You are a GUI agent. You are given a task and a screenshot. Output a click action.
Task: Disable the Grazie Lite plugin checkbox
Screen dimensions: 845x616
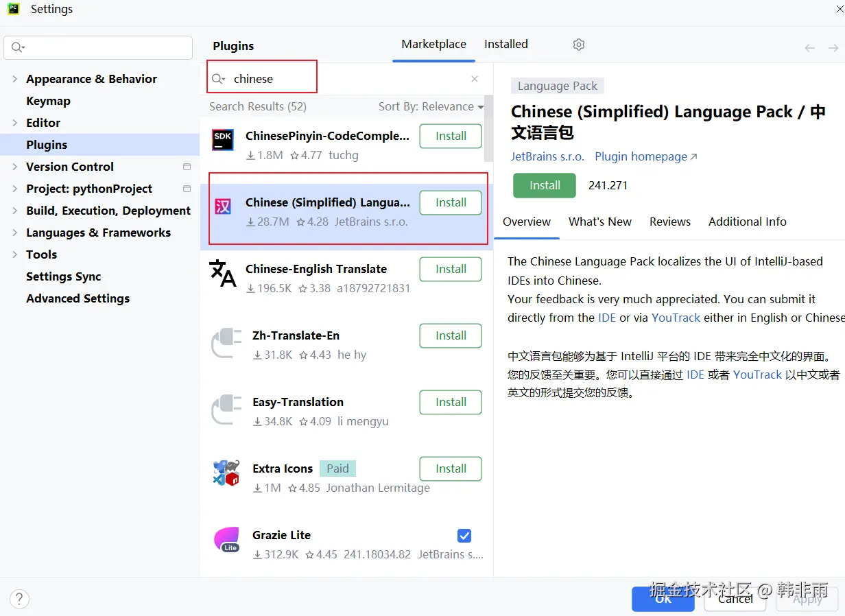[x=464, y=536]
